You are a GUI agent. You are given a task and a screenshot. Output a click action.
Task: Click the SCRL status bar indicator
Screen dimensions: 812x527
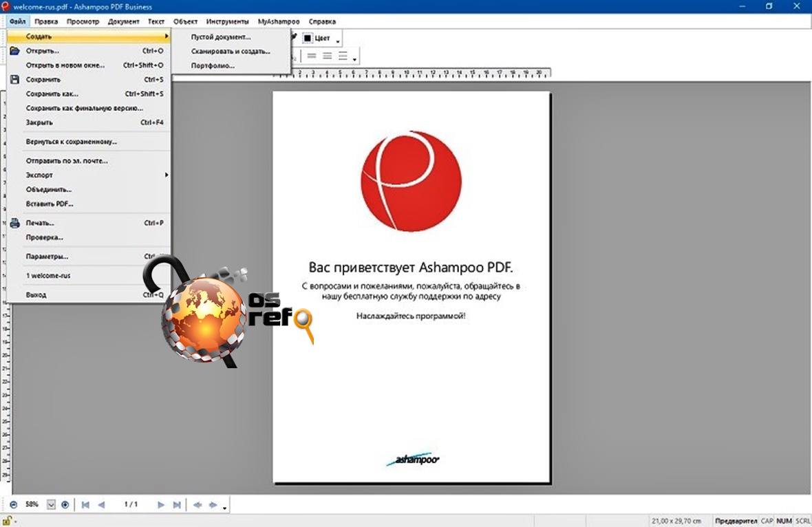coord(802,521)
